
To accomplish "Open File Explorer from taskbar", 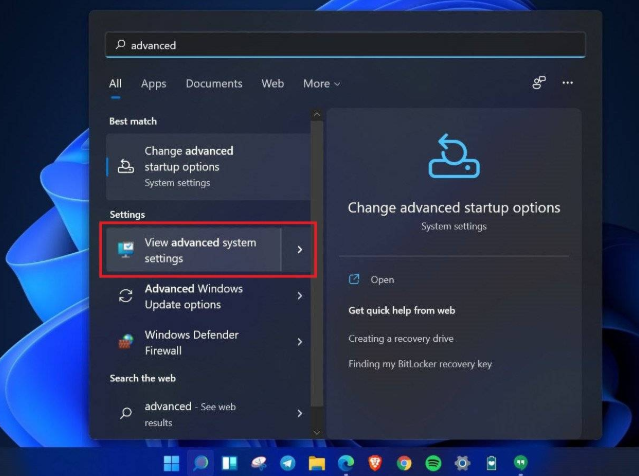I will (317, 463).
